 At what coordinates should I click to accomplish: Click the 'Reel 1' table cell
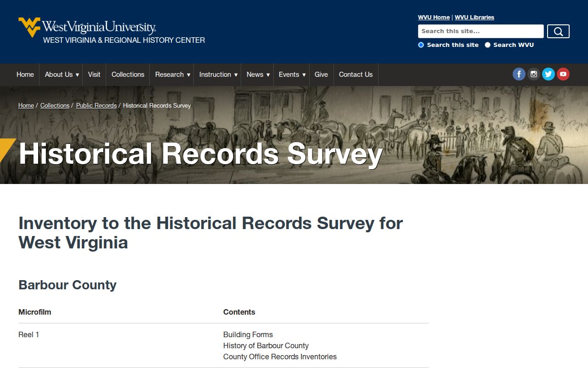point(29,334)
